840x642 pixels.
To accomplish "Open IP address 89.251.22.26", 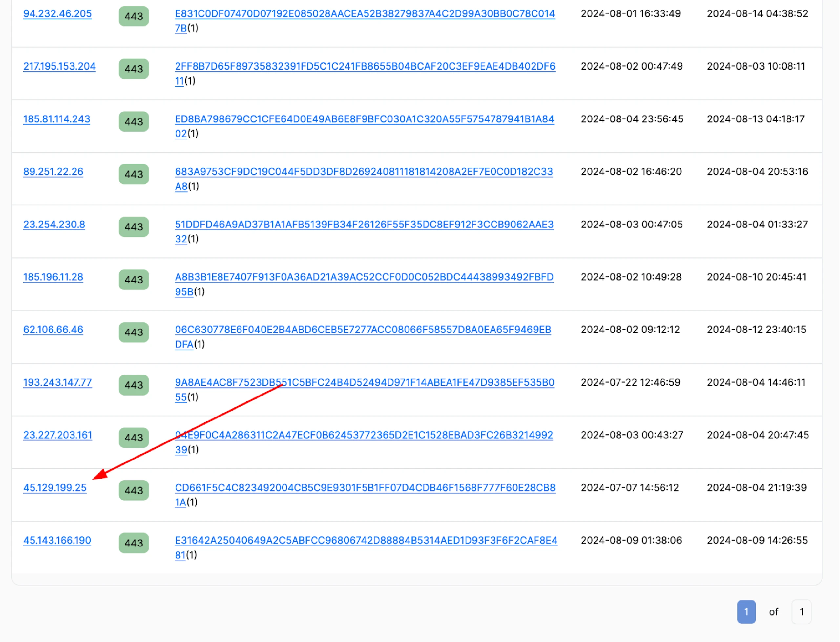I will tap(53, 172).
